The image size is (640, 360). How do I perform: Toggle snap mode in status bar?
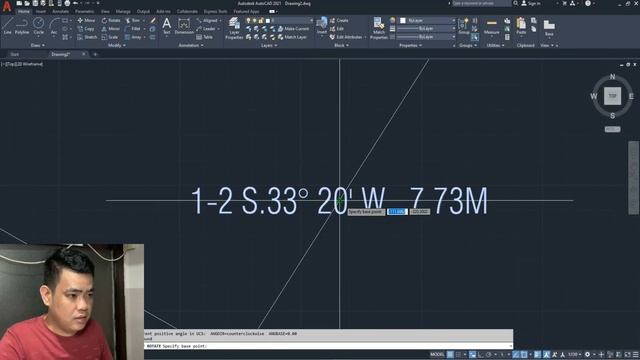point(458,354)
